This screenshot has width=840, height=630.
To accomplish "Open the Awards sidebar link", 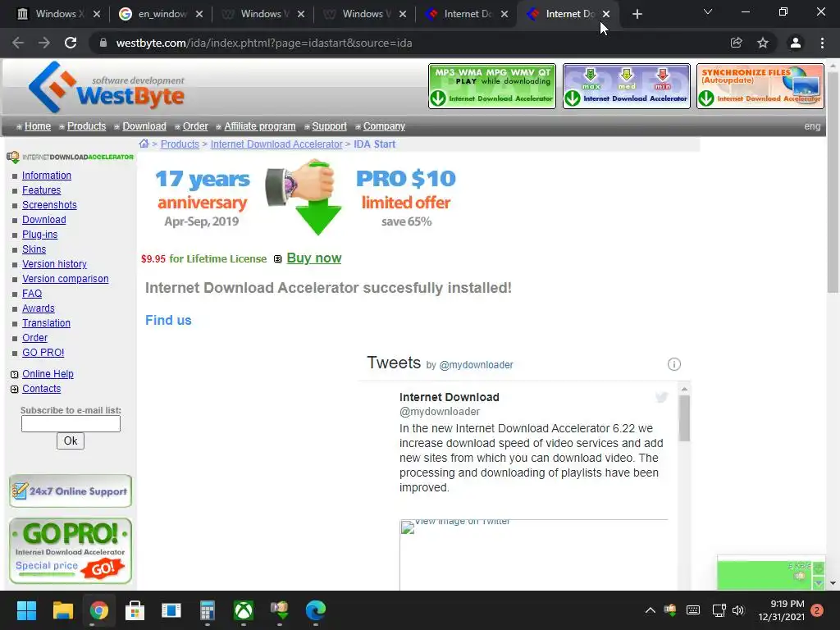I will tap(38, 308).
